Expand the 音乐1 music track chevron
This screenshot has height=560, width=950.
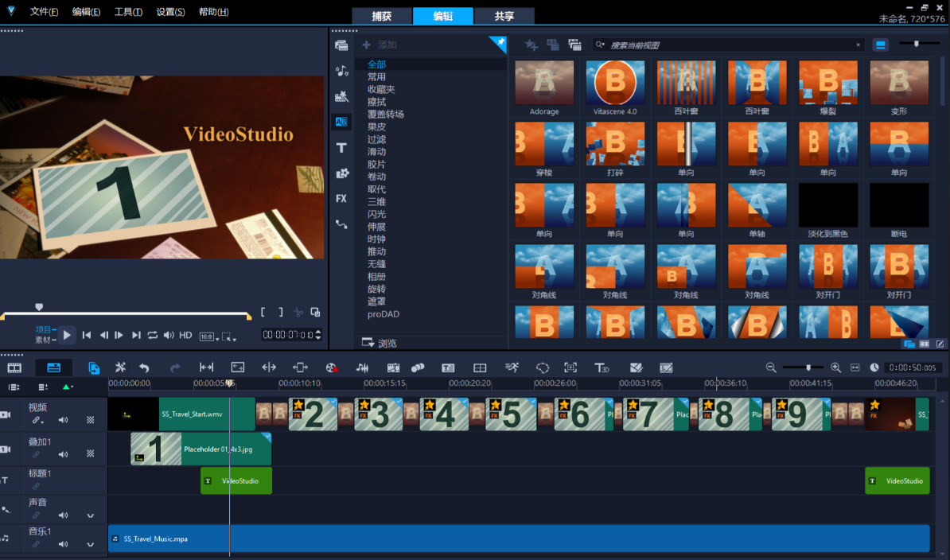tap(90, 545)
